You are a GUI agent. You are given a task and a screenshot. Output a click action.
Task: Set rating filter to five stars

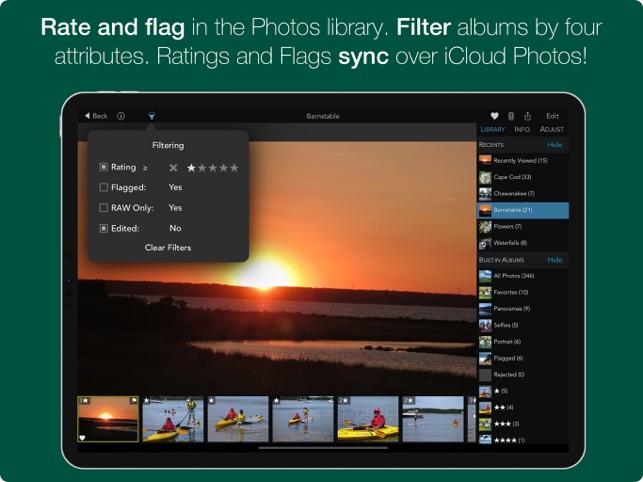click(234, 168)
